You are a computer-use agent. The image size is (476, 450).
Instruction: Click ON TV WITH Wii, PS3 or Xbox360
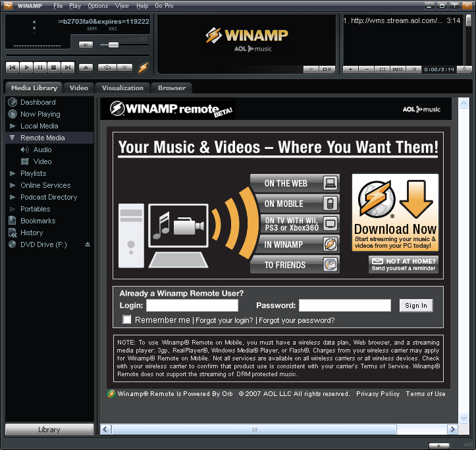pos(299,224)
